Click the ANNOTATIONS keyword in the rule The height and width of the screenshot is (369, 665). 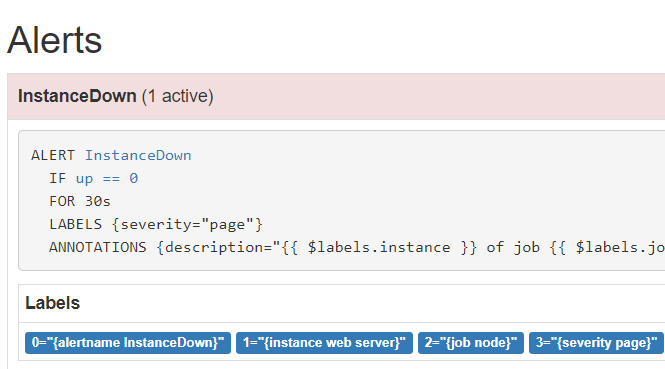pyautogui.click(x=98, y=247)
